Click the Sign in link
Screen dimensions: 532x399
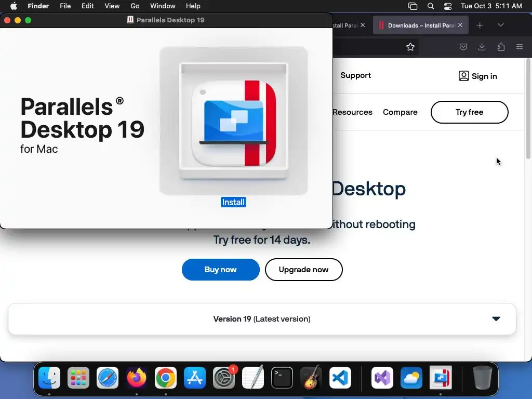[484, 76]
